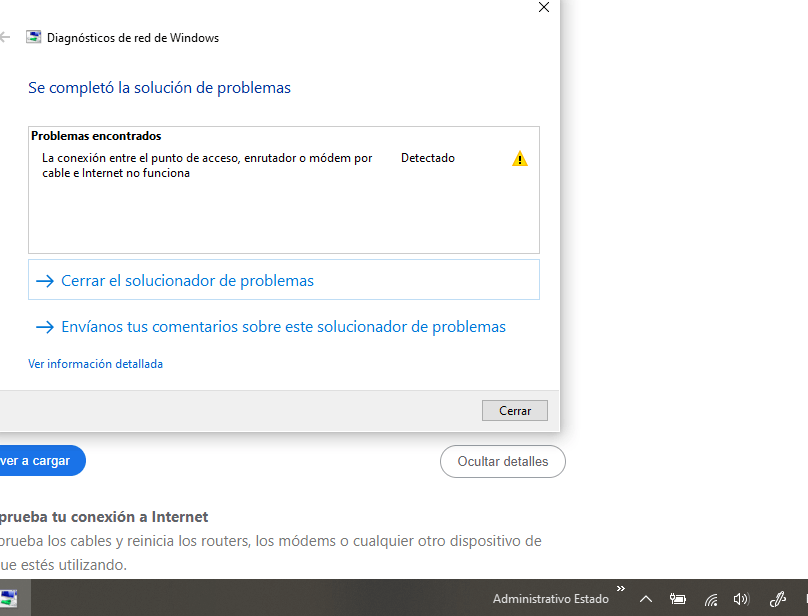Screen dimensions: 808x616
Task: Open the Wi-Fi network tray icon
Action: coord(711,600)
